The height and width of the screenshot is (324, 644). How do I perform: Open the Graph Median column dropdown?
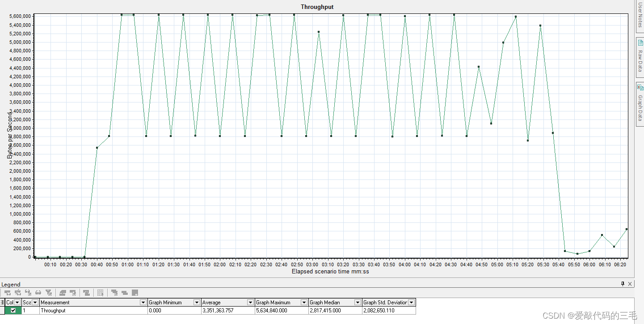[358, 302]
